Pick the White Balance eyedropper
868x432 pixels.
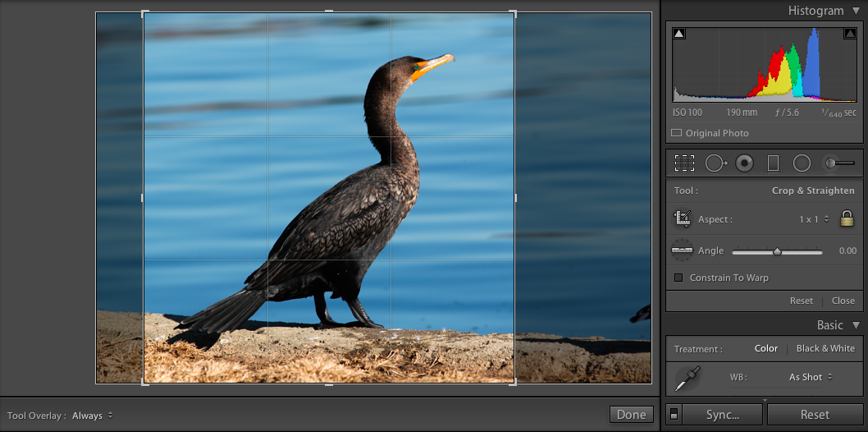[688, 379]
